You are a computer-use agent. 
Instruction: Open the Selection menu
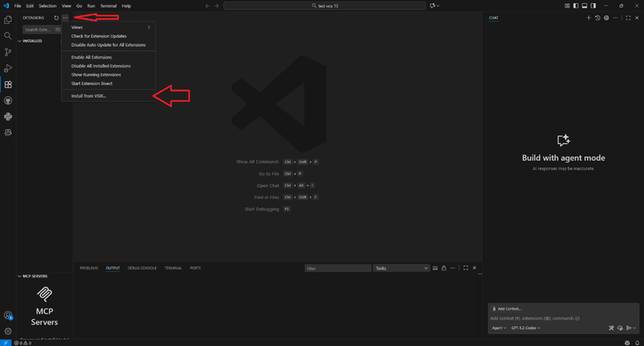click(48, 5)
